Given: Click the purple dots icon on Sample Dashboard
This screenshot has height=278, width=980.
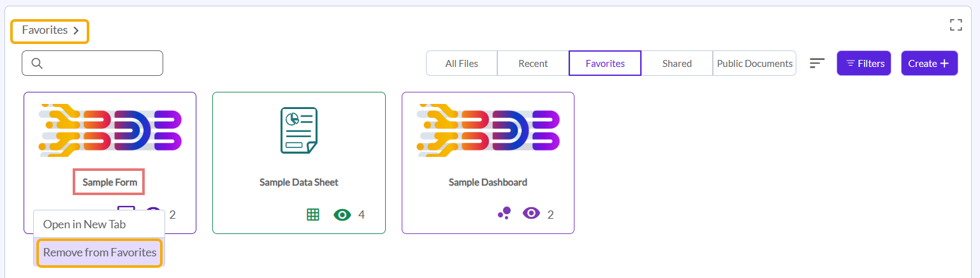Looking at the screenshot, I should pyautogui.click(x=504, y=214).
